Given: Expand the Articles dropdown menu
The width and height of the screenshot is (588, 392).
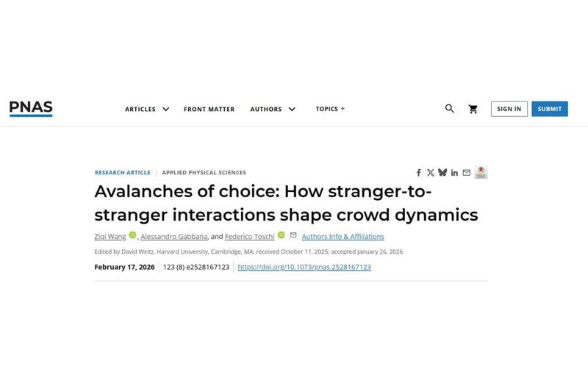Looking at the screenshot, I should (x=147, y=109).
